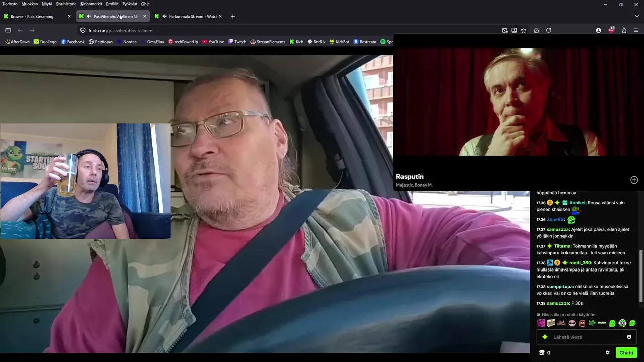Close the Browse - Kick Streaming tab
This screenshot has width=644, height=362.
(x=69, y=16)
